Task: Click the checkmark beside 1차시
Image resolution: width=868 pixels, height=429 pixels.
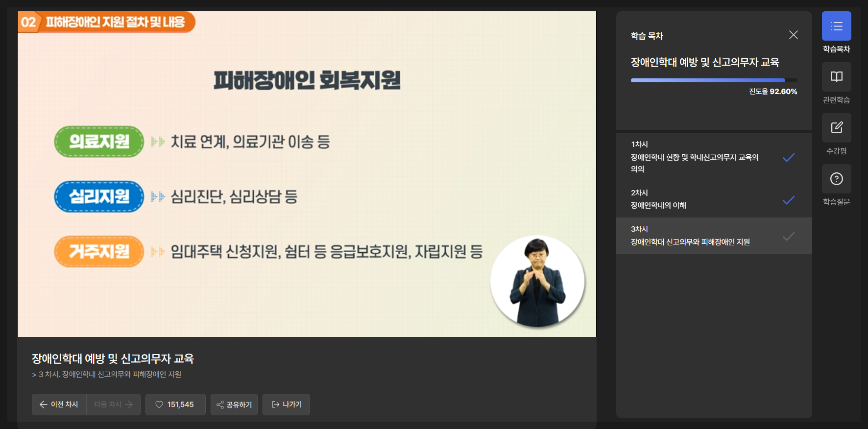Action: tap(789, 157)
